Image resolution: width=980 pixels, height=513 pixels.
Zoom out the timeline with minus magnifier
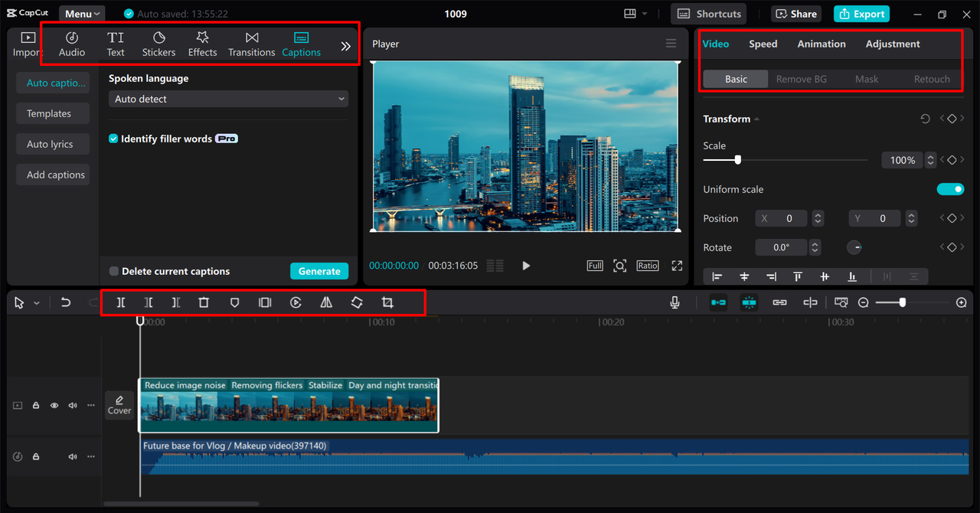[864, 302]
